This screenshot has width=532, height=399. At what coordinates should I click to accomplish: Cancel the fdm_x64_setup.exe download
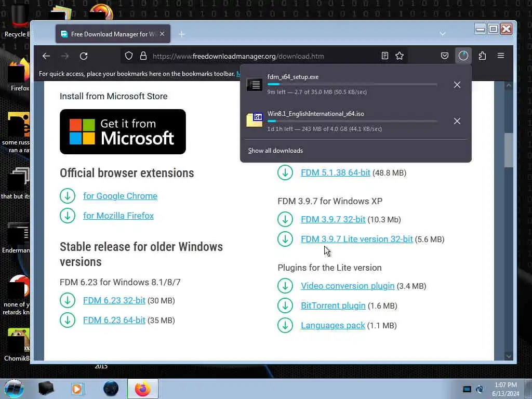pyautogui.click(x=457, y=85)
